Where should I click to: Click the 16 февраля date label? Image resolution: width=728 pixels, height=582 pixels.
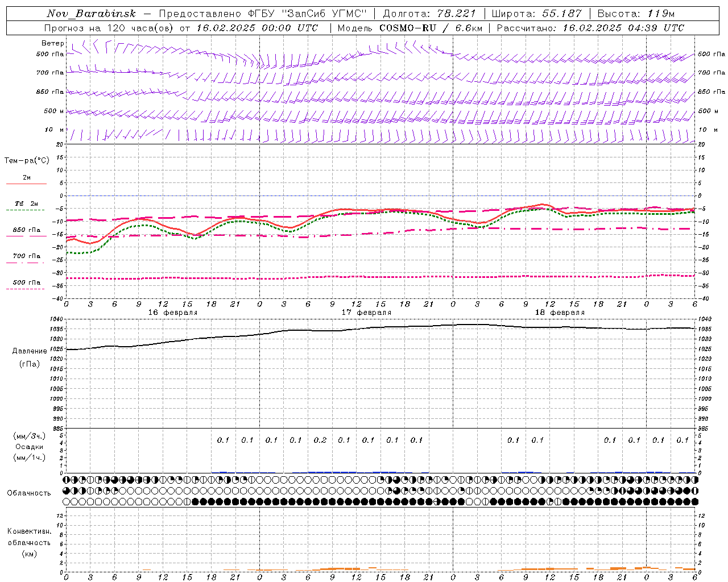pyautogui.click(x=173, y=313)
